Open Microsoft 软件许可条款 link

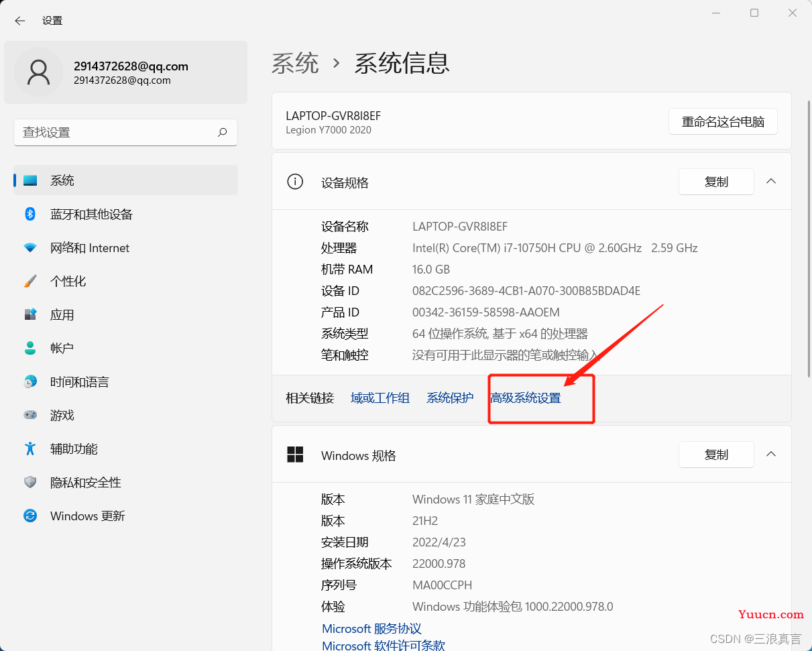384,645
